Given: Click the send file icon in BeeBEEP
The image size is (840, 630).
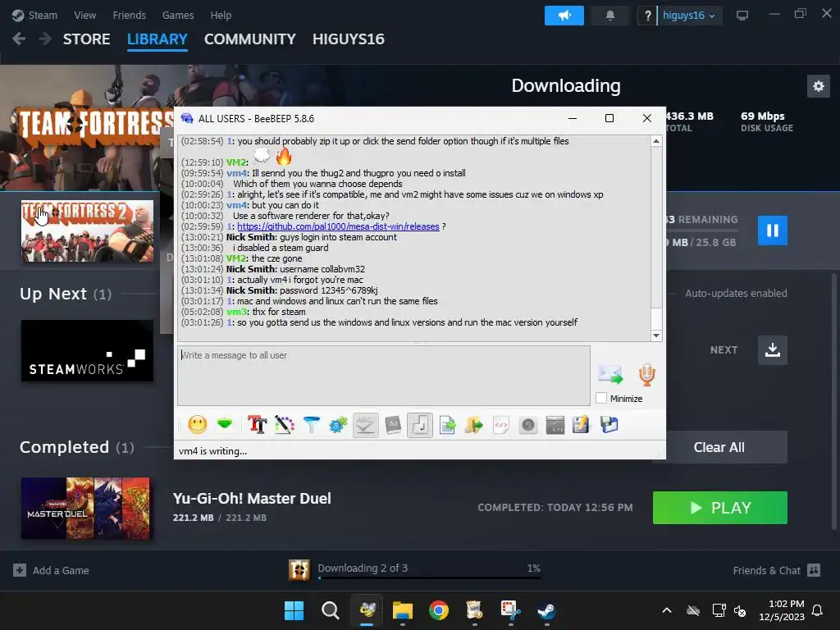Looking at the screenshot, I should [x=447, y=425].
